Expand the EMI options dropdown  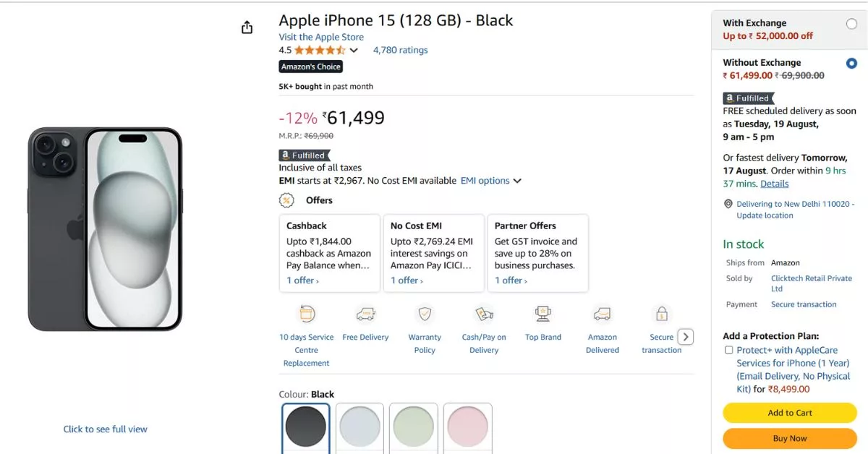click(490, 180)
